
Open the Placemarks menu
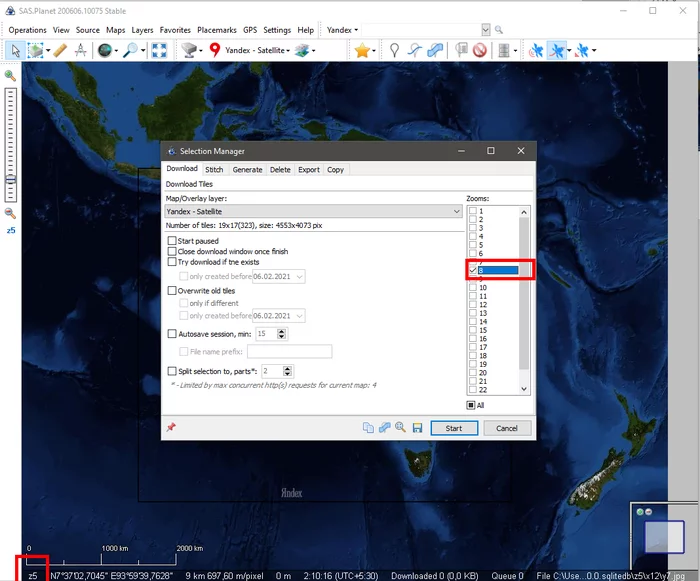pos(217,30)
